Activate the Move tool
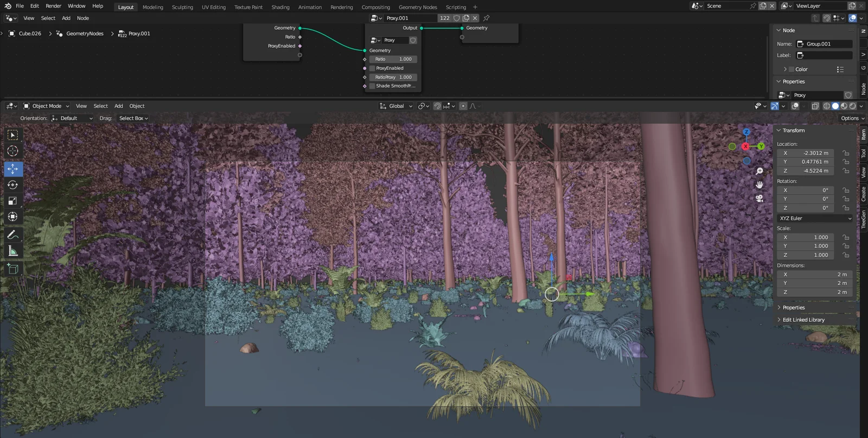868x438 pixels. click(x=12, y=169)
